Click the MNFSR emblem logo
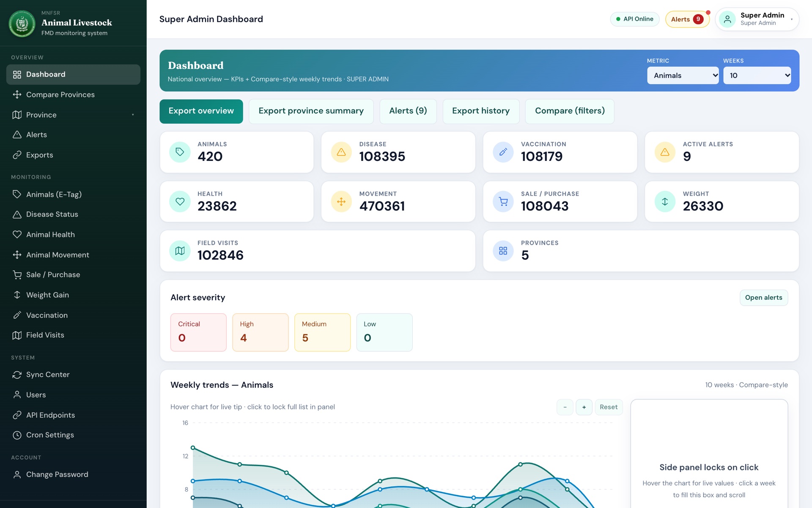The image size is (812, 508). tap(22, 23)
